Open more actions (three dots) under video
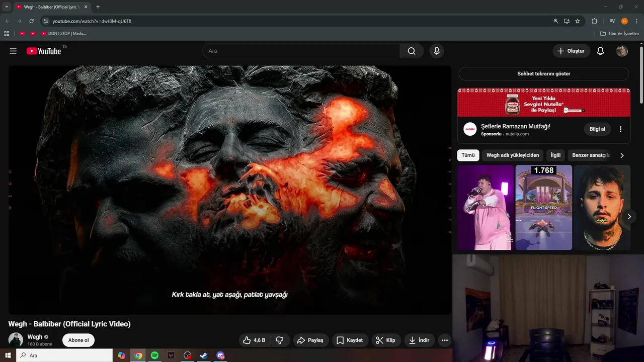The height and width of the screenshot is (362, 644). 445,340
